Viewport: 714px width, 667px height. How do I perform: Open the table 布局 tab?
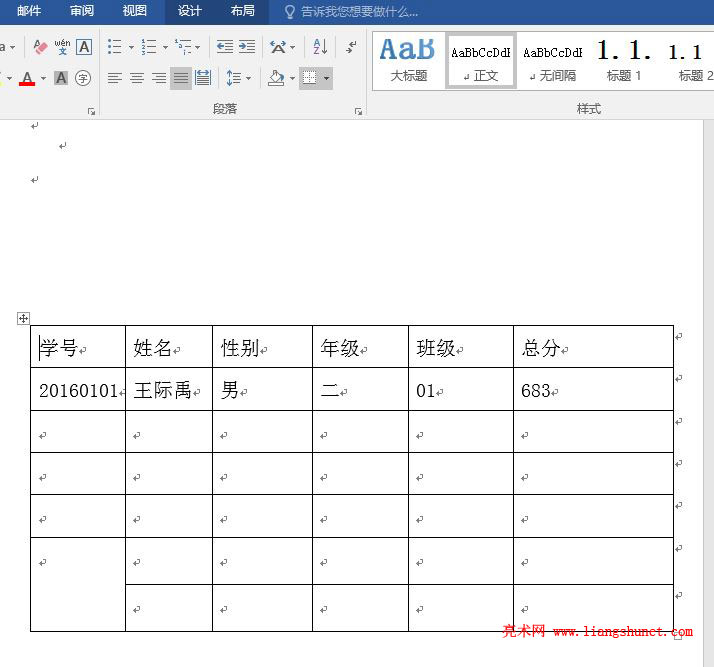point(242,11)
